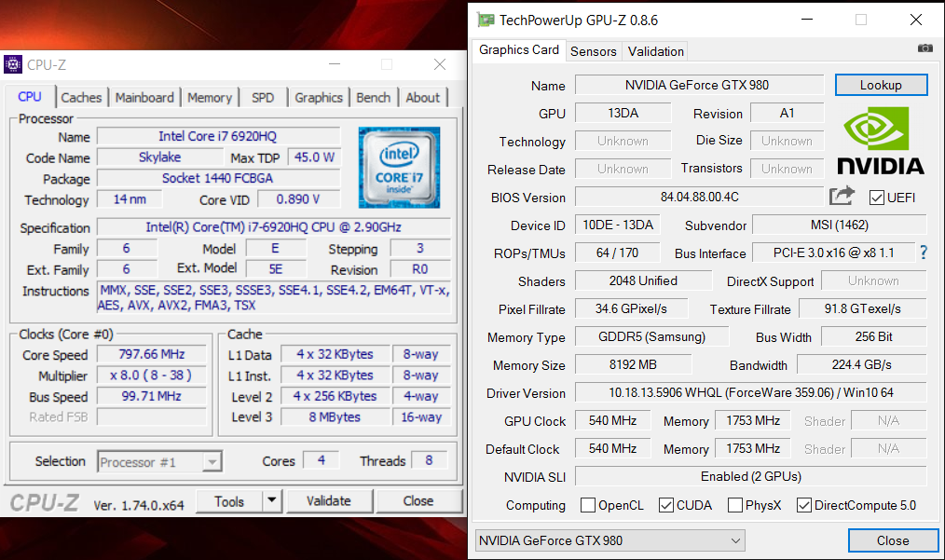
Task: Click the Driver Version field in GPU-Z
Action: coord(751,393)
